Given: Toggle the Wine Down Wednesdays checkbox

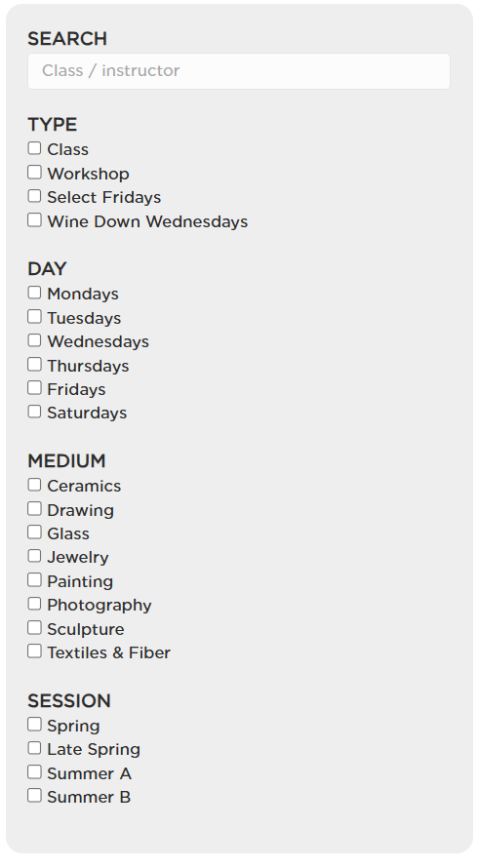Looking at the screenshot, I should pos(34,220).
